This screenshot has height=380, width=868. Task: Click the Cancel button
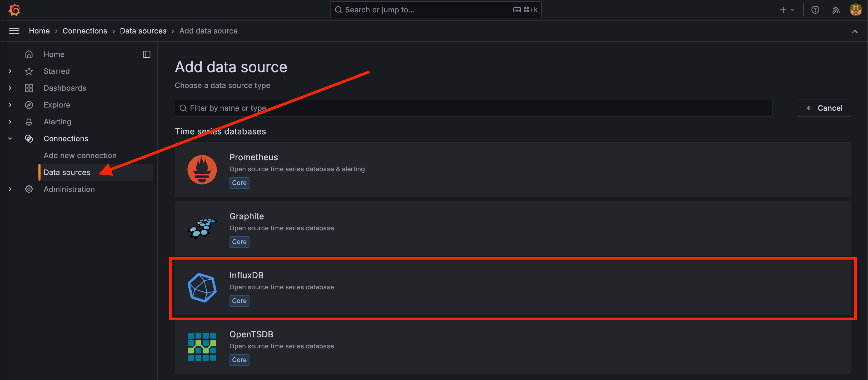click(823, 108)
